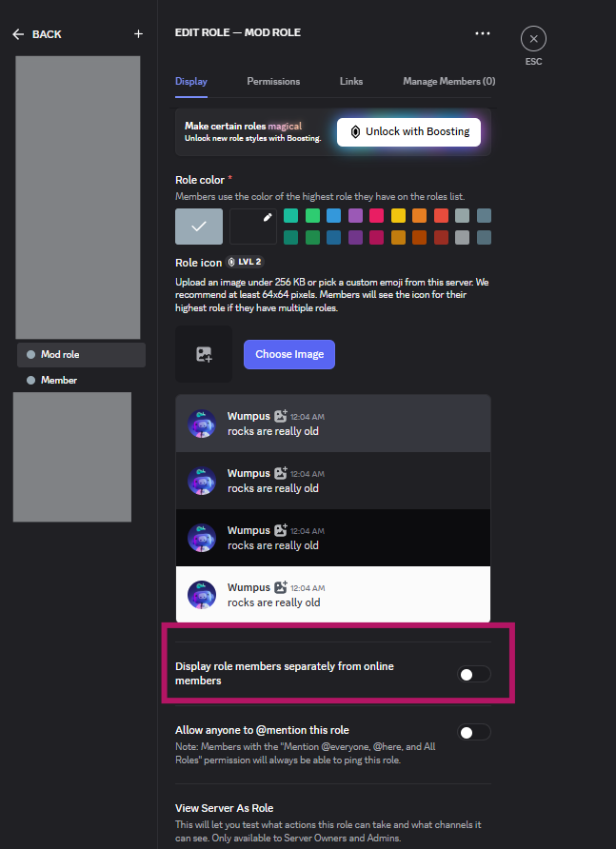The width and height of the screenshot is (616, 849).
Task: Pick the dark blue swatch in bottom row
Action: (334, 237)
